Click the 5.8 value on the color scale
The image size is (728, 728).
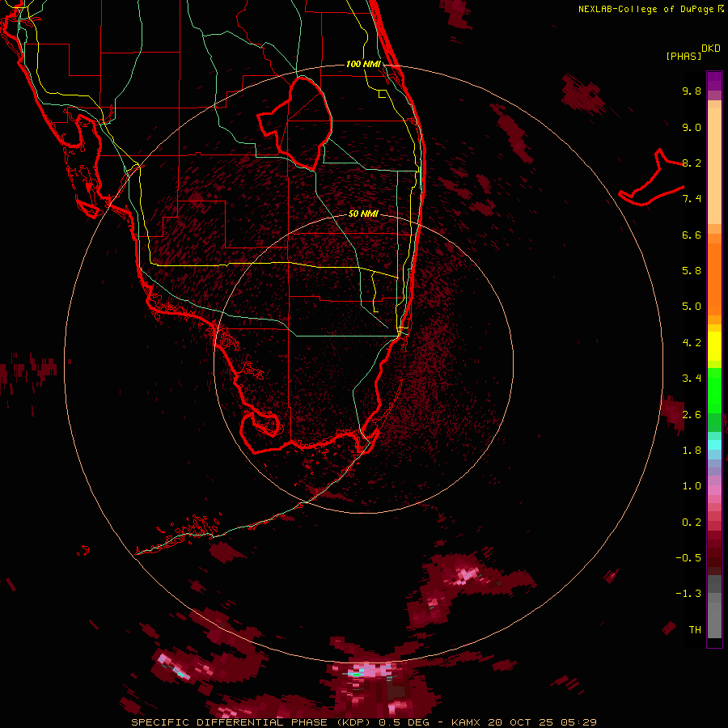pos(692,271)
